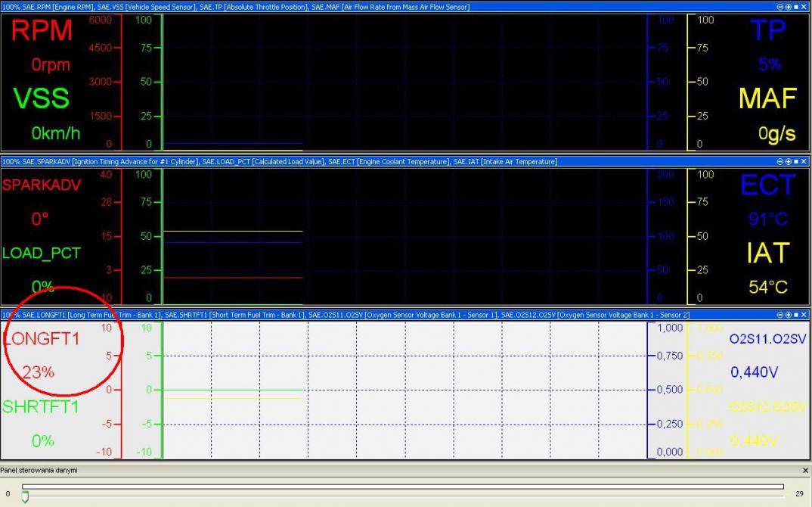The image size is (812, 507).
Task: Zoom in the RPM/VSS graph panel
Action: [788, 7]
